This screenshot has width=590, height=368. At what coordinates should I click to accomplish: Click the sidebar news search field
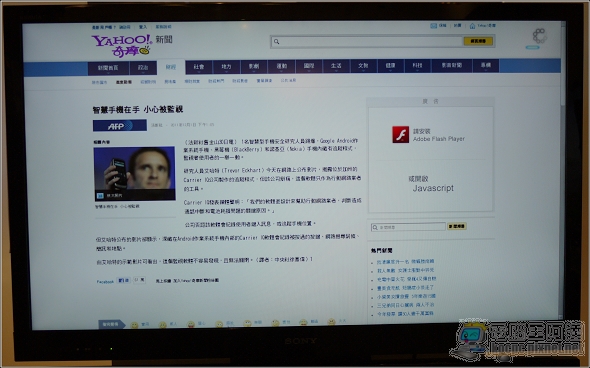tap(408, 227)
